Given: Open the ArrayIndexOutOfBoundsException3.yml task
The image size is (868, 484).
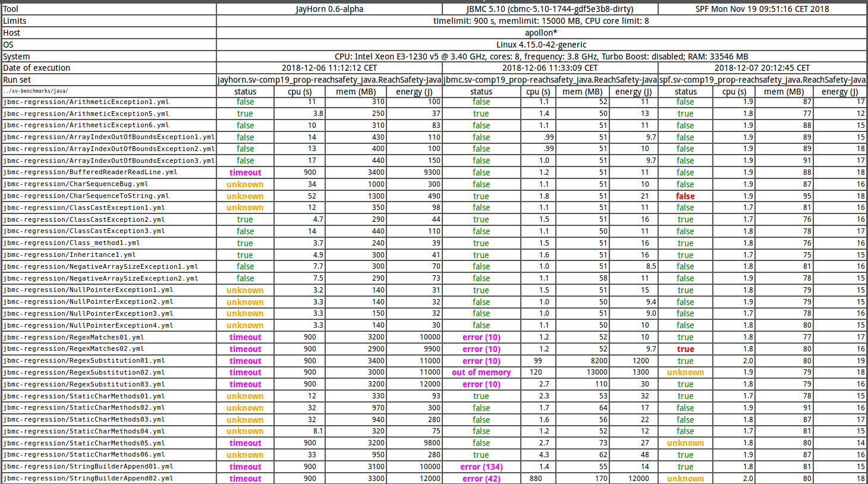Looking at the screenshot, I should (x=109, y=161).
